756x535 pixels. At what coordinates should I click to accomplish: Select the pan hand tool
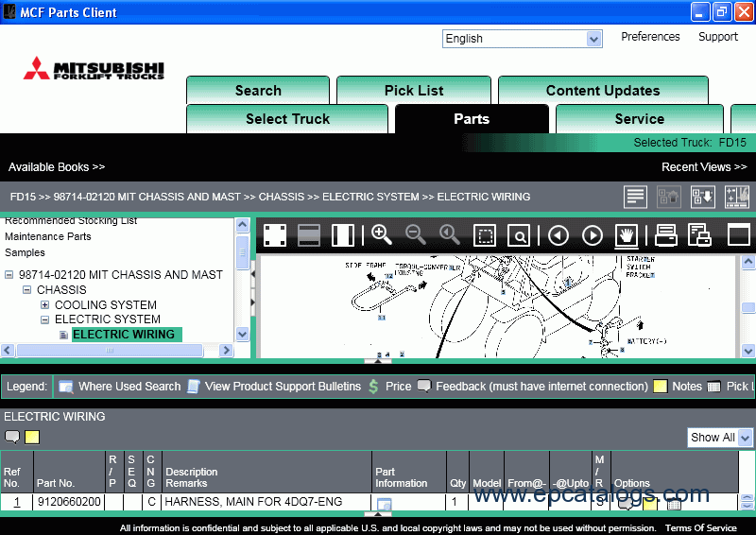pyautogui.click(x=627, y=235)
